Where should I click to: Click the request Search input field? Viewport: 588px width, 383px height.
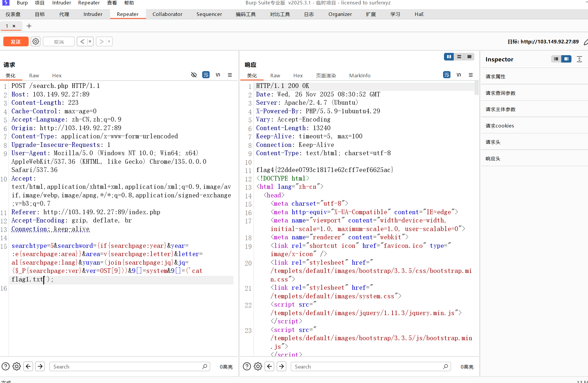pos(127,366)
